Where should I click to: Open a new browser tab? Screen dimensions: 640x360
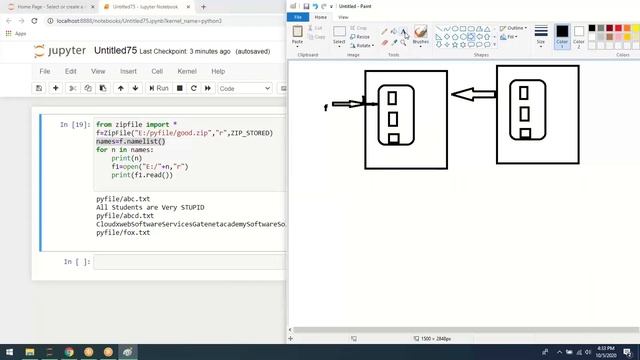pos(203,7)
